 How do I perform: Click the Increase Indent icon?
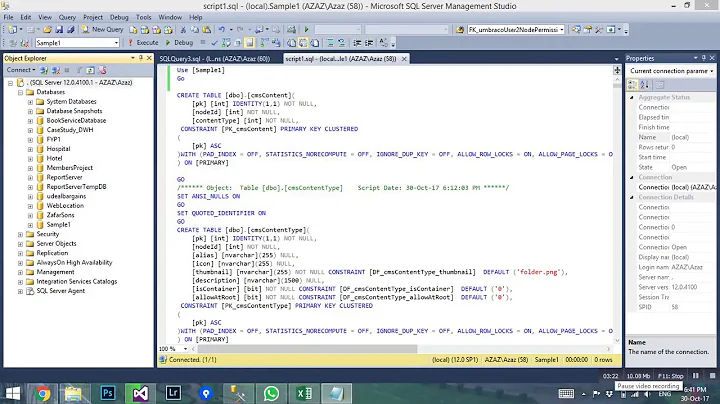tap(369, 43)
